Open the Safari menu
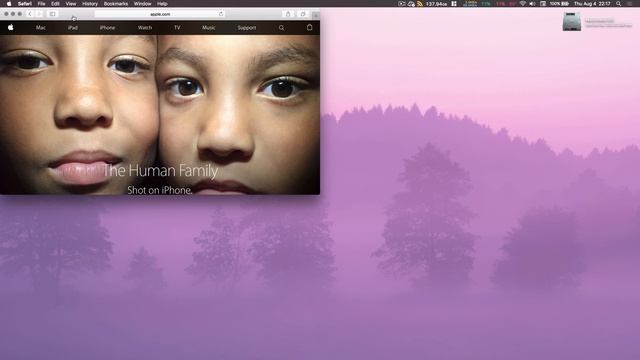 (24, 4)
